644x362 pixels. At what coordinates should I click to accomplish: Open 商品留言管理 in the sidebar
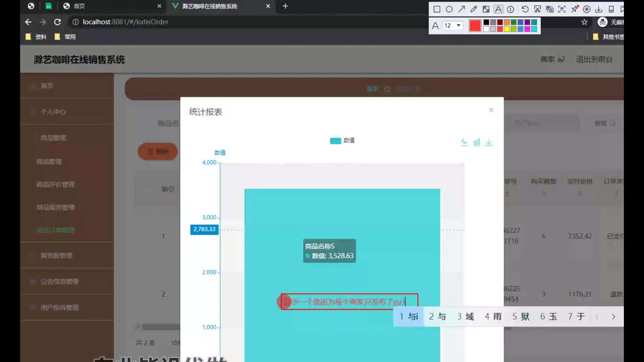click(55, 207)
